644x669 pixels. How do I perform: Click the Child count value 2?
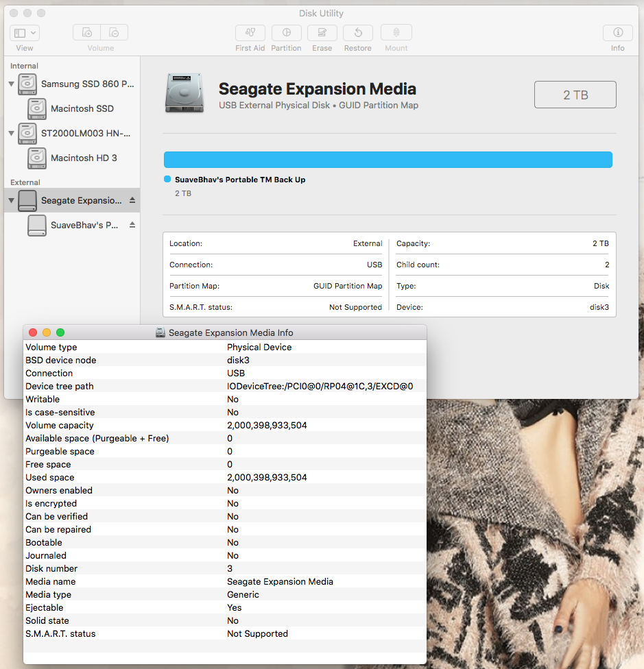click(x=607, y=265)
